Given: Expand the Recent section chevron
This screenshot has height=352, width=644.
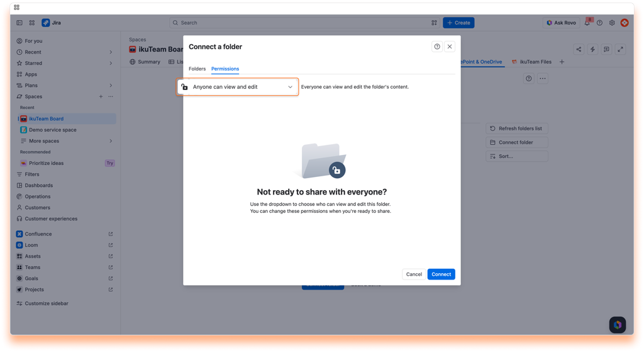Looking at the screenshot, I should point(111,52).
